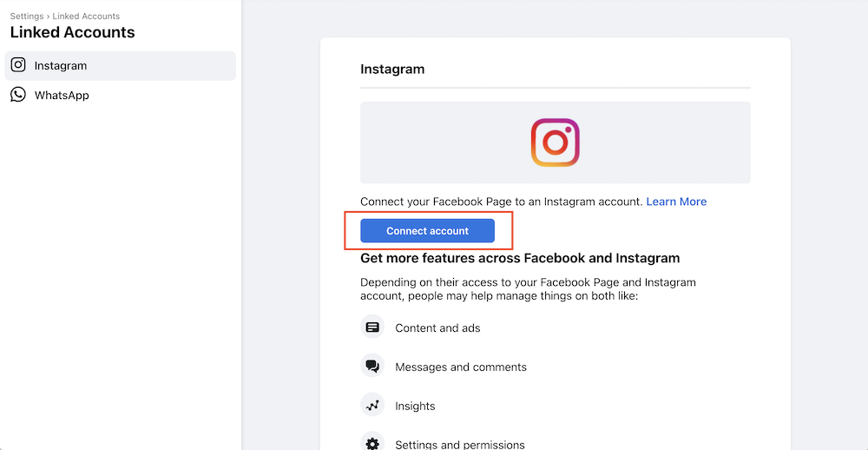868x450 pixels.
Task: Open WhatsApp linked account section
Action: [120, 96]
